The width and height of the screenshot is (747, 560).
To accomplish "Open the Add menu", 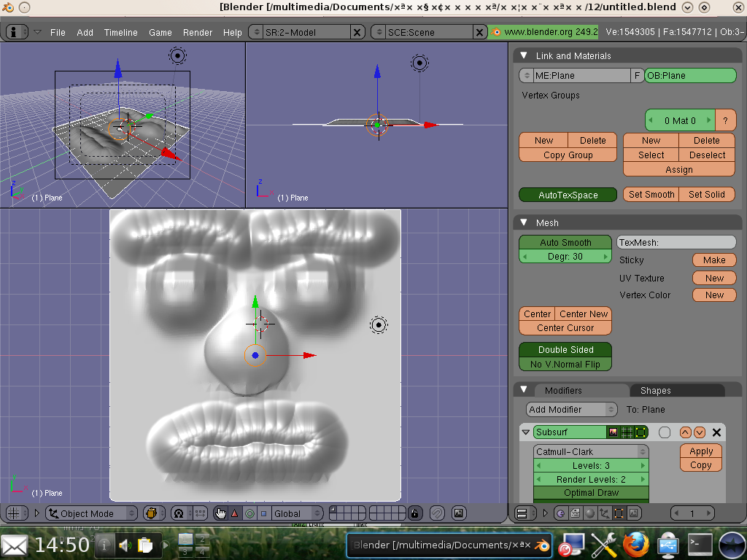I will click(x=85, y=32).
